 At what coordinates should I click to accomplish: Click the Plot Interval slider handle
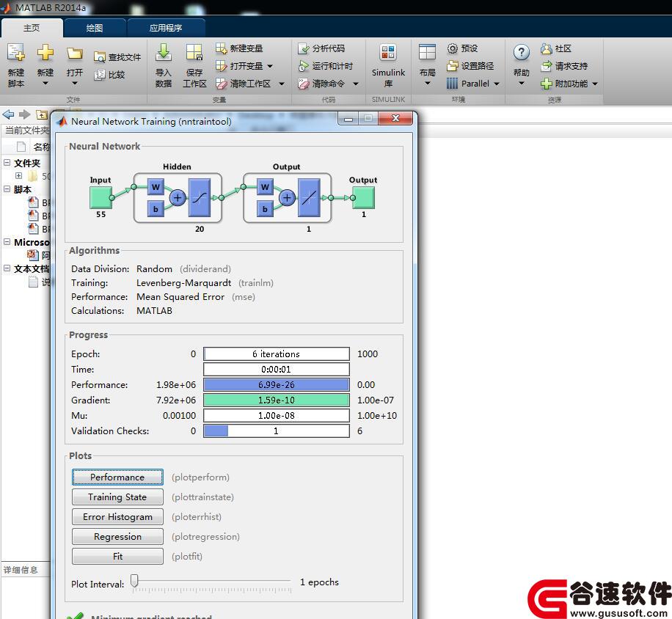(134, 581)
